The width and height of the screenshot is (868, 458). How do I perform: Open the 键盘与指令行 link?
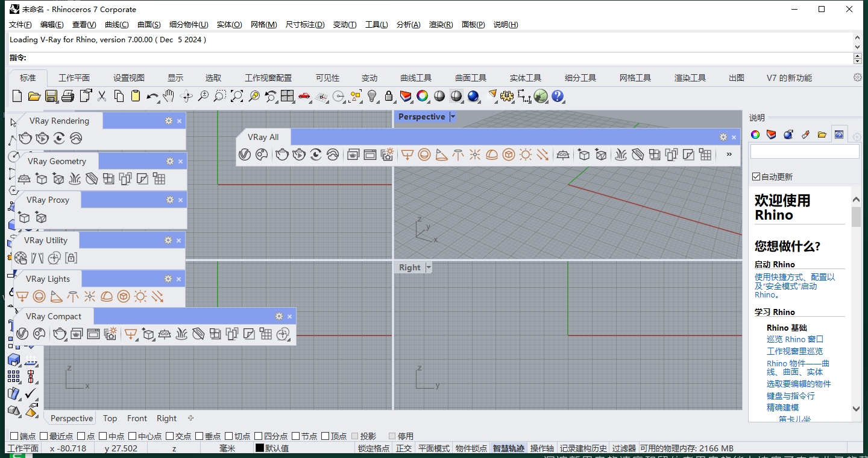click(791, 396)
